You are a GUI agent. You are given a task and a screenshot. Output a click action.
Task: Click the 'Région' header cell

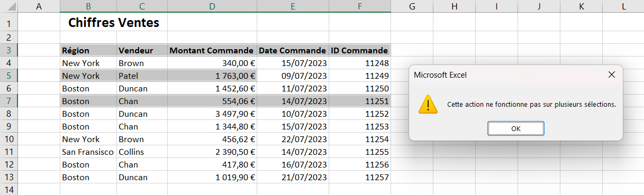pos(88,50)
